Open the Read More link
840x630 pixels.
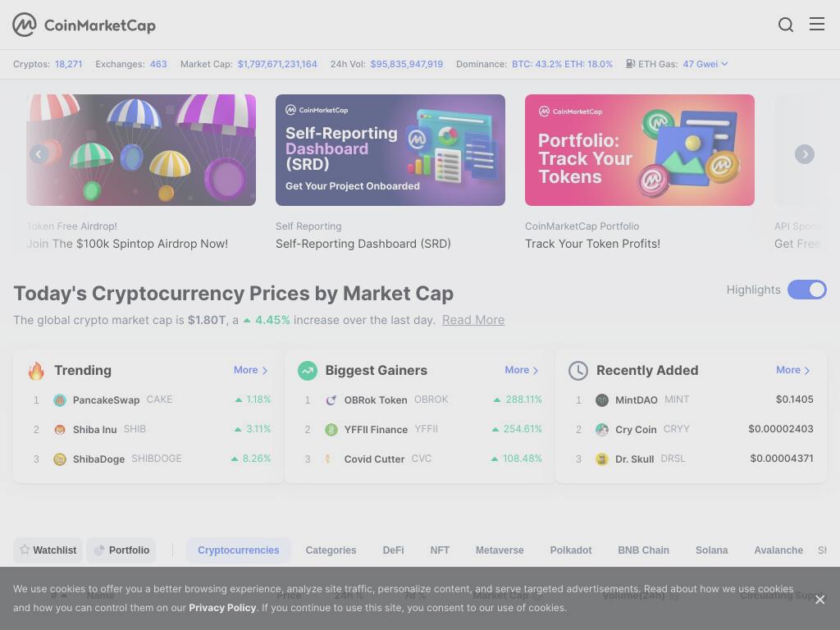[x=473, y=320]
